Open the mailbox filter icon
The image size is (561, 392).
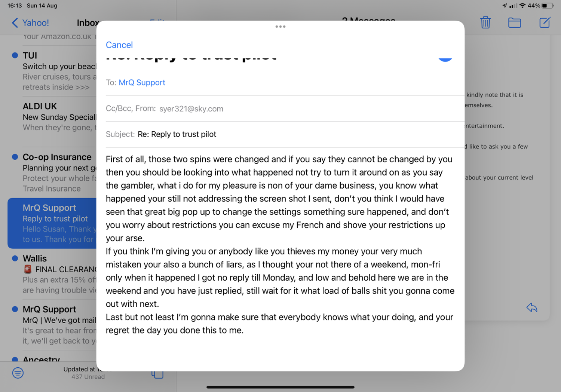click(x=18, y=373)
